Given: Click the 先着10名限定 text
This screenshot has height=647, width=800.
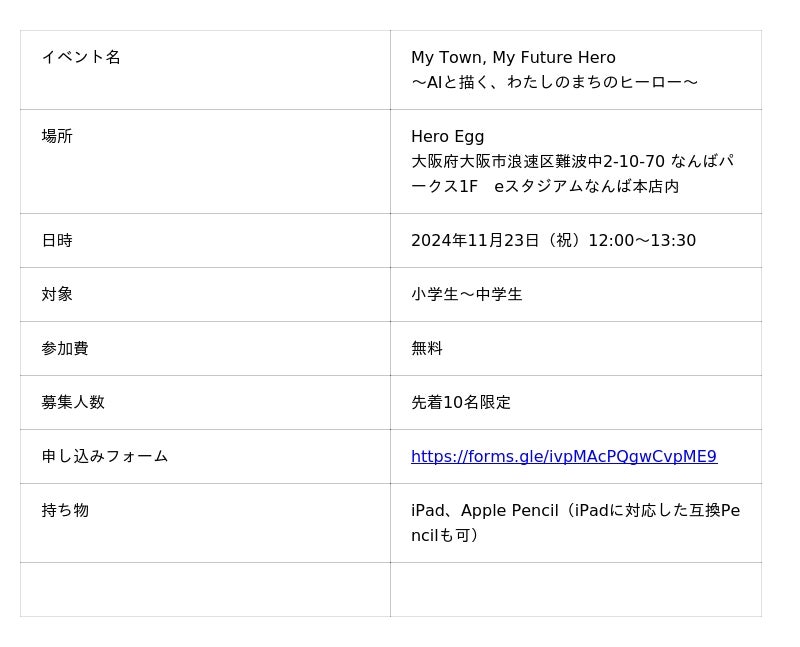Looking at the screenshot, I should coord(461,403).
